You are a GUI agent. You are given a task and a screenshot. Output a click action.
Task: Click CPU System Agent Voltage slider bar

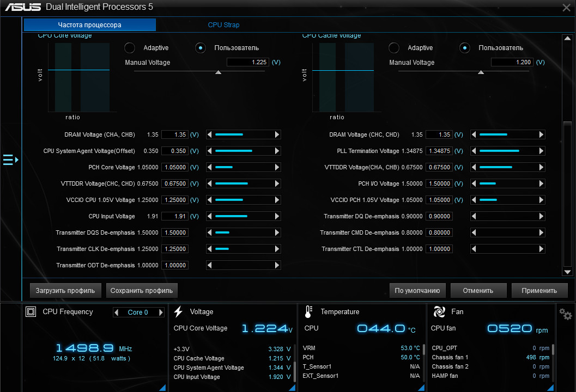click(243, 151)
